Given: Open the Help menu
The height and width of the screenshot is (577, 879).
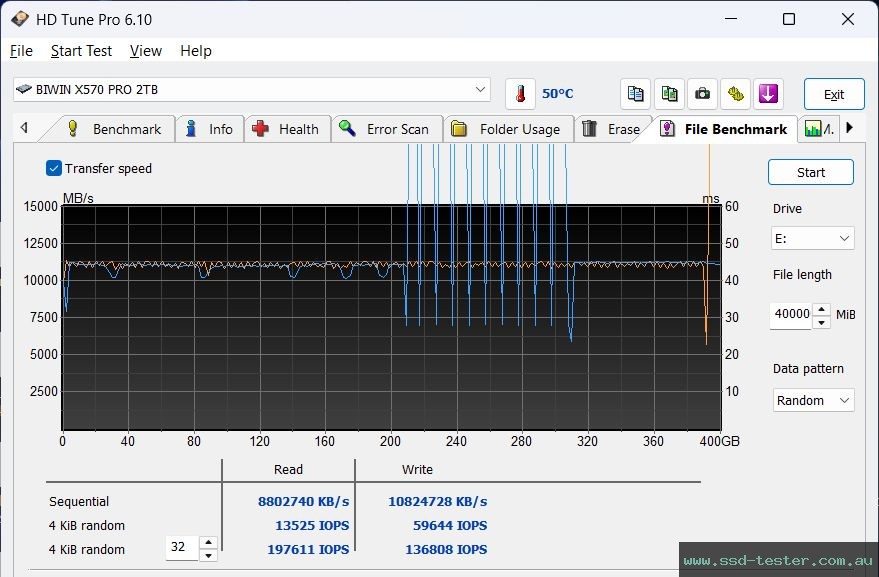Looking at the screenshot, I should coord(196,51).
